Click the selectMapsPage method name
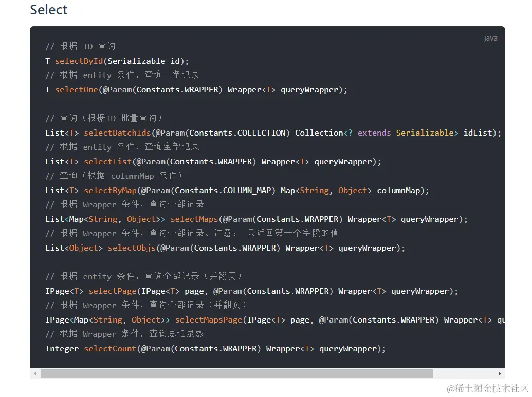This screenshot has width=532, height=397. coord(209,320)
